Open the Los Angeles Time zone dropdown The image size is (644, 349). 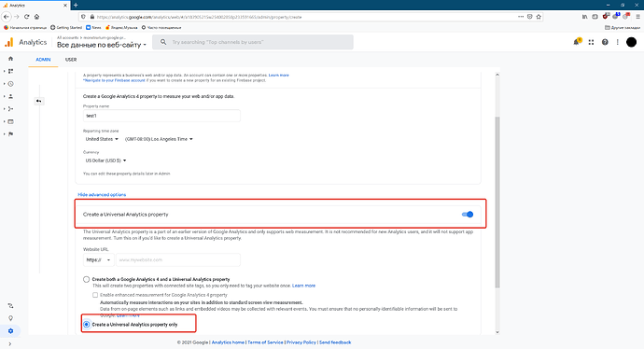pos(159,139)
